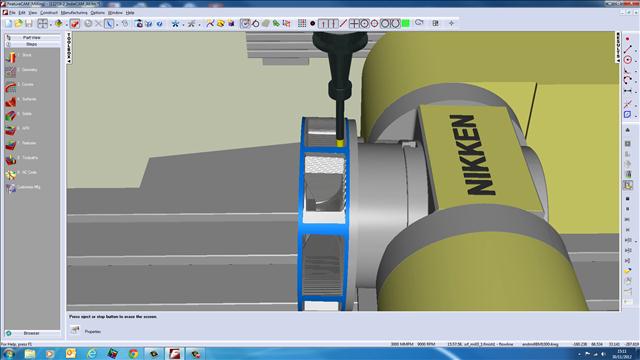Click the crosshair square toolbar icon
Image resolution: width=640 pixels, height=360 pixels.
pos(354,23)
